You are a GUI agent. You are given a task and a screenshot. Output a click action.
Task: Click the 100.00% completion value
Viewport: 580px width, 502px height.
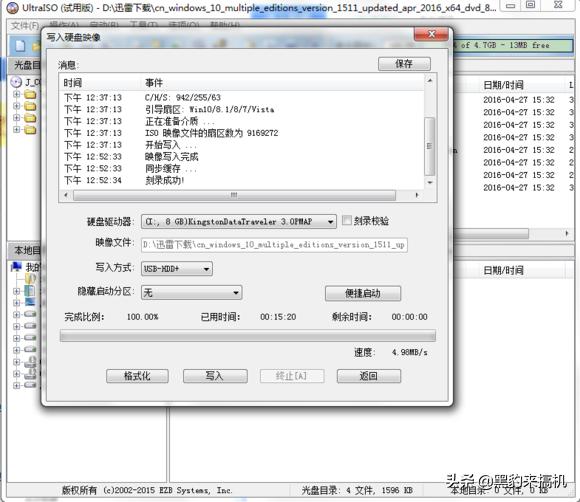[142, 317]
